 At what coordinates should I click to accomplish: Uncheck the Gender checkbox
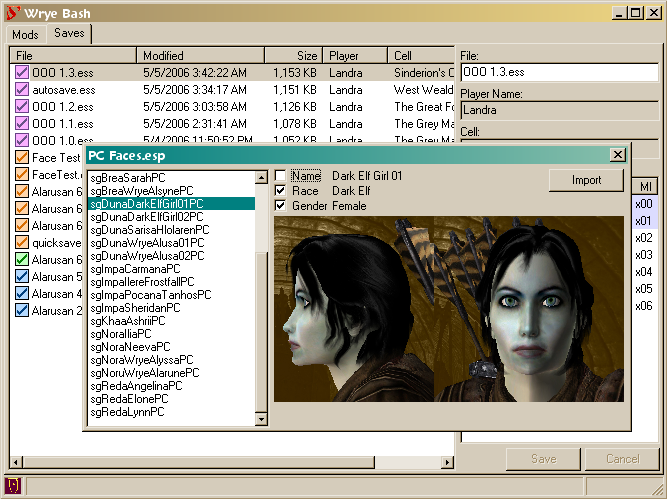tap(280, 205)
